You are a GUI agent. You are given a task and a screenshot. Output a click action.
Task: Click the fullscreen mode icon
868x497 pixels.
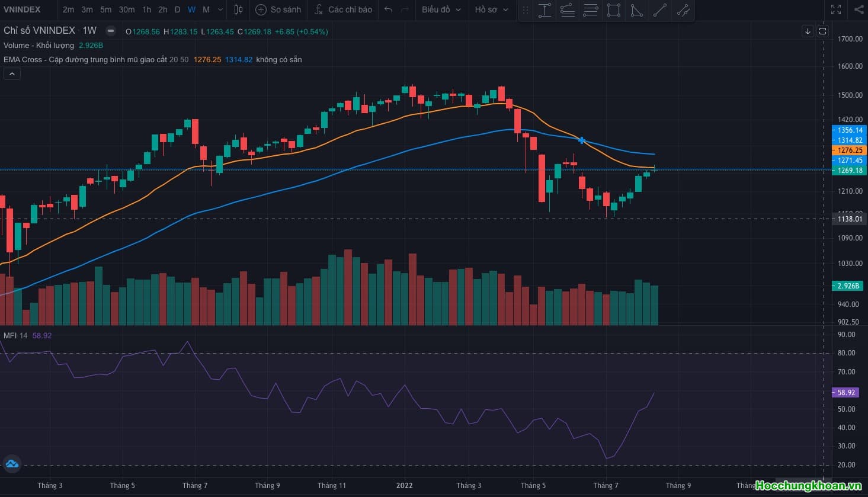coord(836,9)
